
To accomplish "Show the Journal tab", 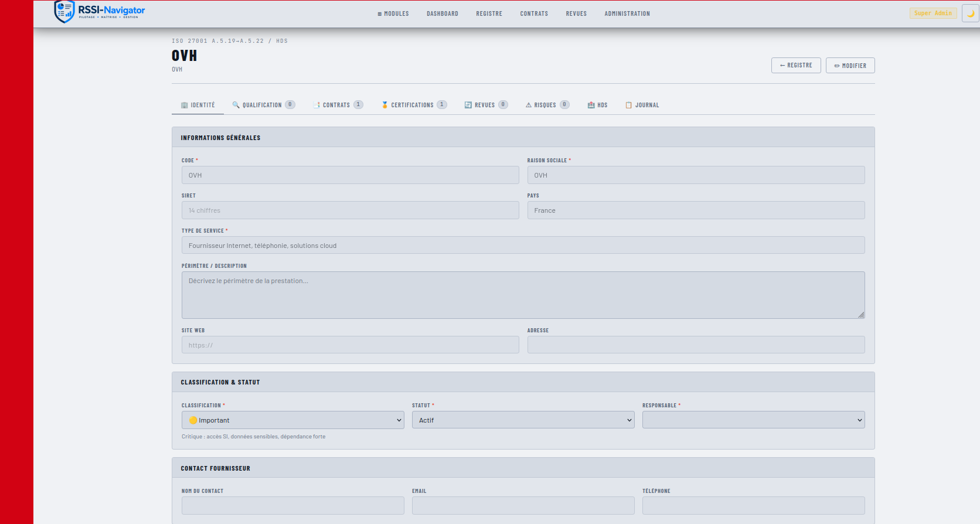I will coord(642,105).
